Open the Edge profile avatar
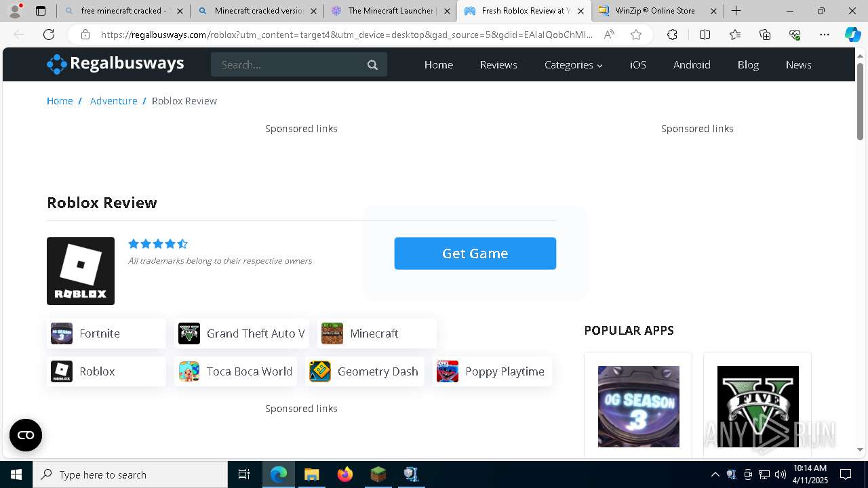 pyautogui.click(x=14, y=11)
